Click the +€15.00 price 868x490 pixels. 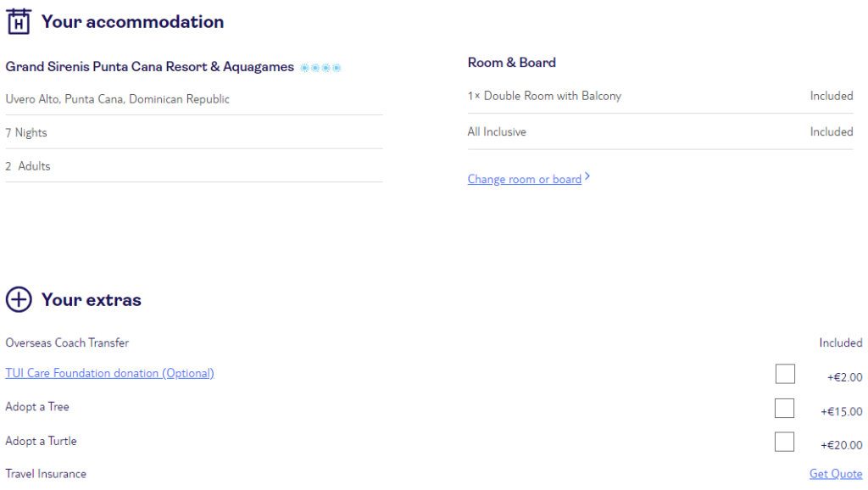pyautogui.click(x=842, y=411)
